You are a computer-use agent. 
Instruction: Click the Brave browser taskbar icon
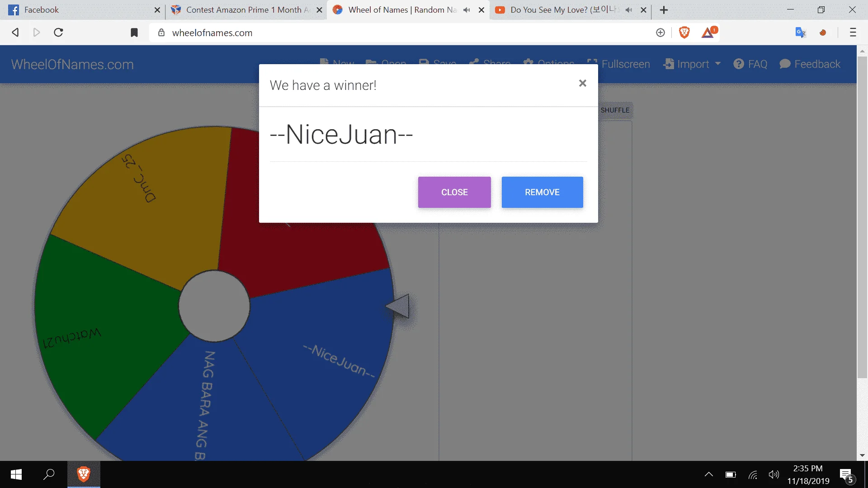click(84, 474)
